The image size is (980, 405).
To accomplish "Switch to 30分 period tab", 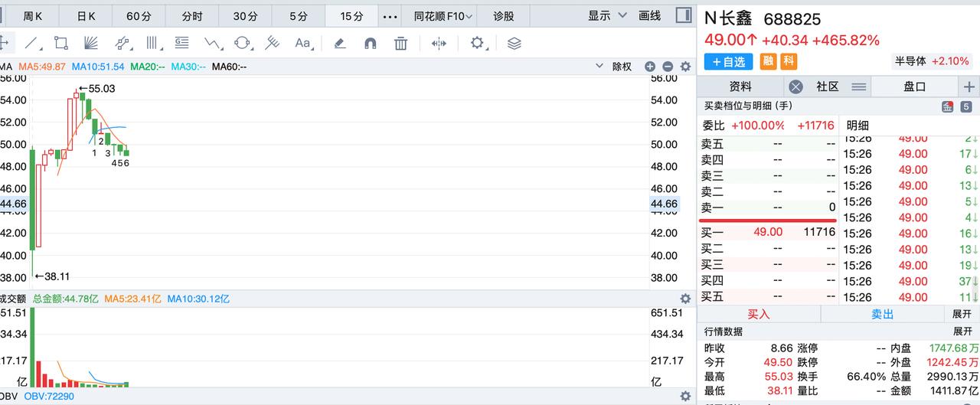I will click(x=245, y=15).
